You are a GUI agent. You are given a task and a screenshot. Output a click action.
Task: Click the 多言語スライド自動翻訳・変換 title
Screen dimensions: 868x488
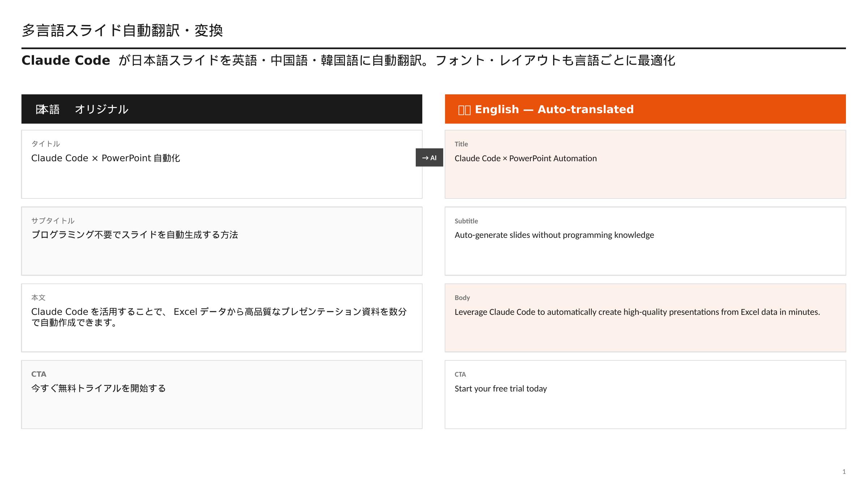click(x=123, y=31)
